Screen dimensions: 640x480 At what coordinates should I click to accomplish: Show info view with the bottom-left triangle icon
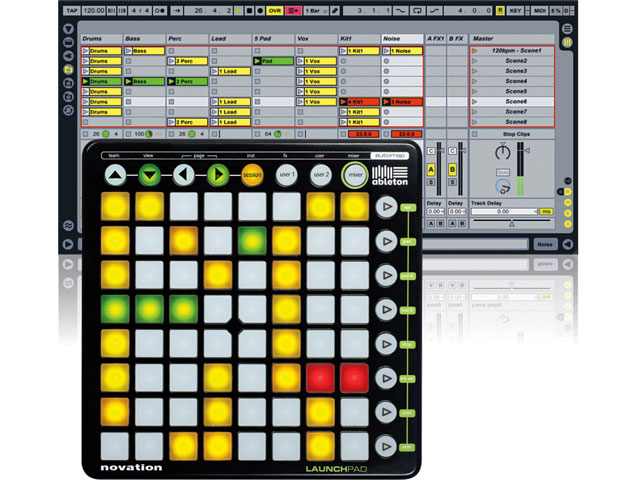[68, 244]
